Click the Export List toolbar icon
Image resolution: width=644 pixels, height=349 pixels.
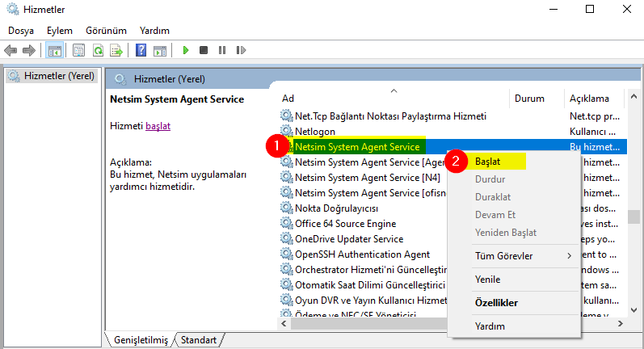tap(116, 51)
